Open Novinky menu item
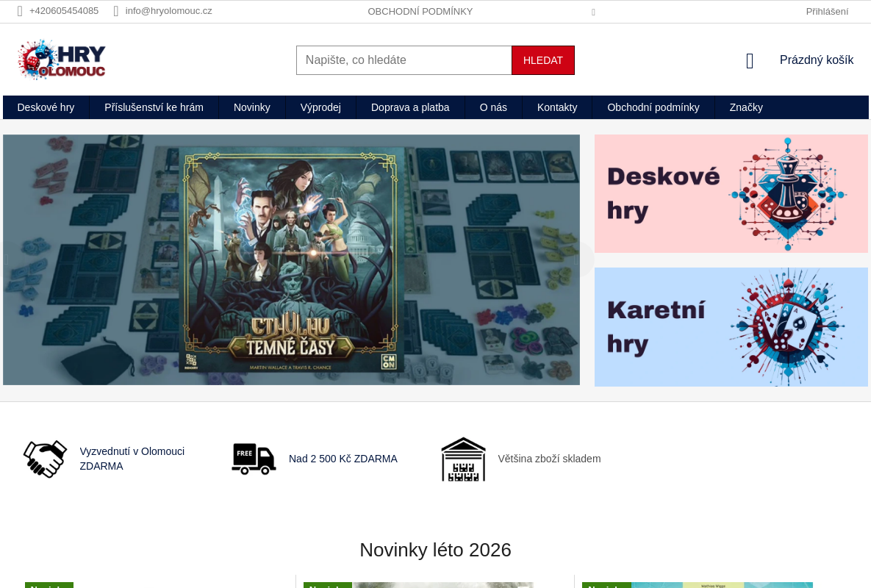The width and height of the screenshot is (882, 588). pyautogui.click(x=252, y=107)
